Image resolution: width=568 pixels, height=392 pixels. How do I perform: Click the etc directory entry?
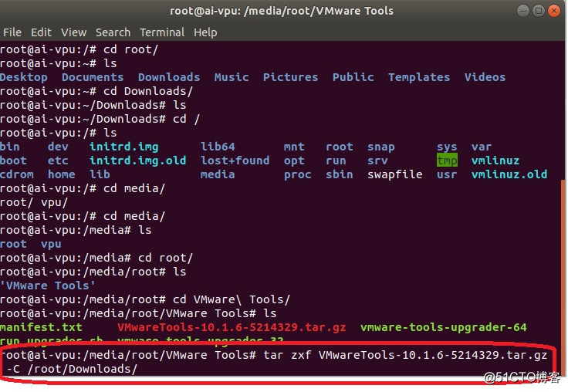[58, 161]
